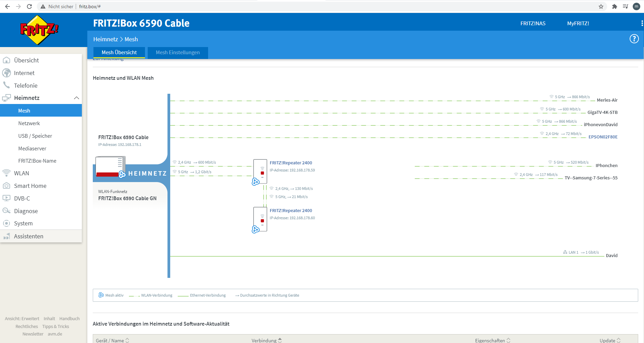Screen dimensions: 644x343
Task: Click the DVB-C monitor icon
Action: [x=6, y=198]
